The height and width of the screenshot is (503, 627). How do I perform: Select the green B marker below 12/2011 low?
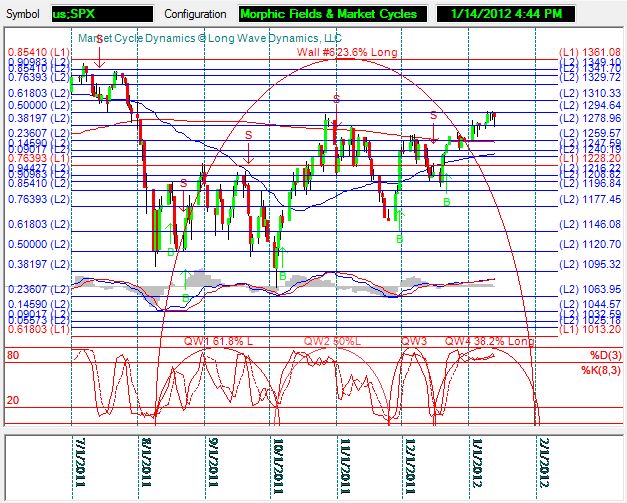447,202
